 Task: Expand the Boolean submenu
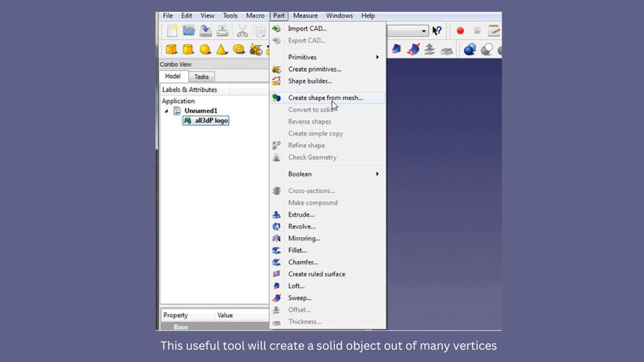tap(328, 174)
